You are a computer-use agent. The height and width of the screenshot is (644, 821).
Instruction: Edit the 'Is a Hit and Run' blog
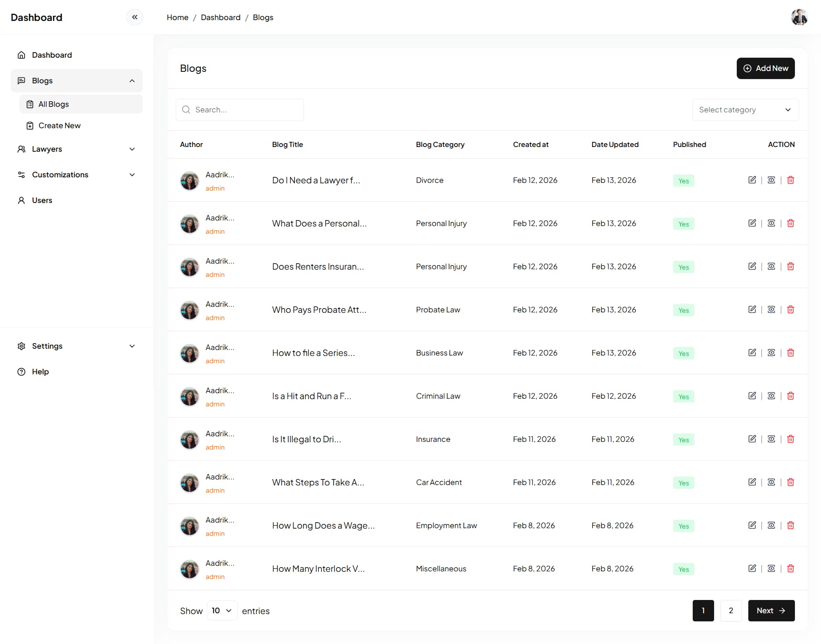click(x=752, y=396)
